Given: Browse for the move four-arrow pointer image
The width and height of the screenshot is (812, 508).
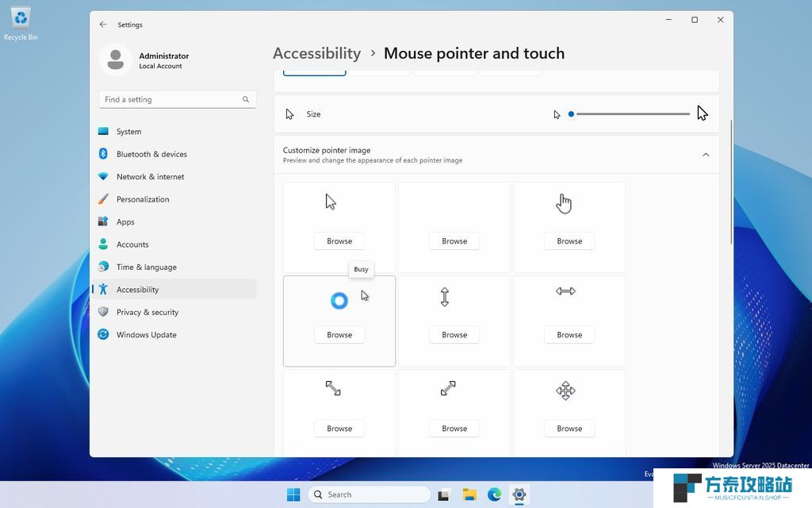Looking at the screenshot, I should pos(569,429).
